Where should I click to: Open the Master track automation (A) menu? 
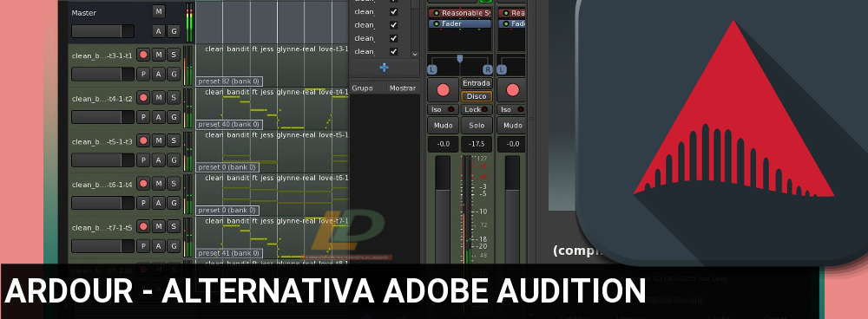tap(158, 31)
